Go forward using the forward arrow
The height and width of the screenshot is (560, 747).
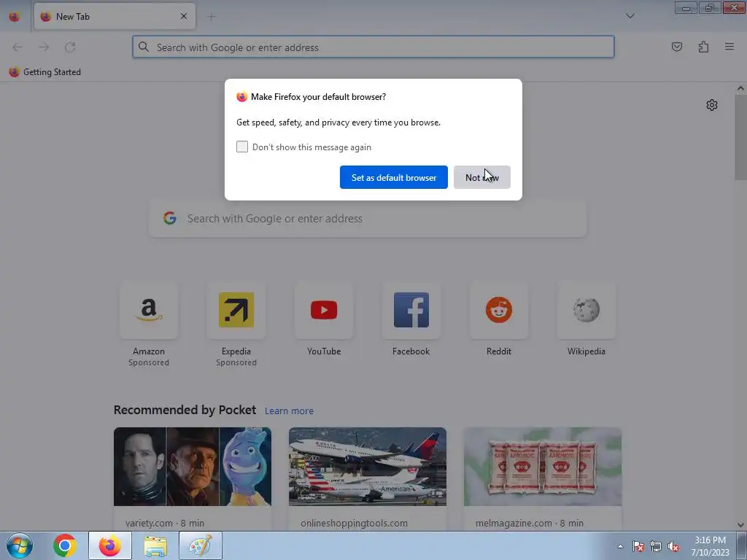click(x=44, y=47)
